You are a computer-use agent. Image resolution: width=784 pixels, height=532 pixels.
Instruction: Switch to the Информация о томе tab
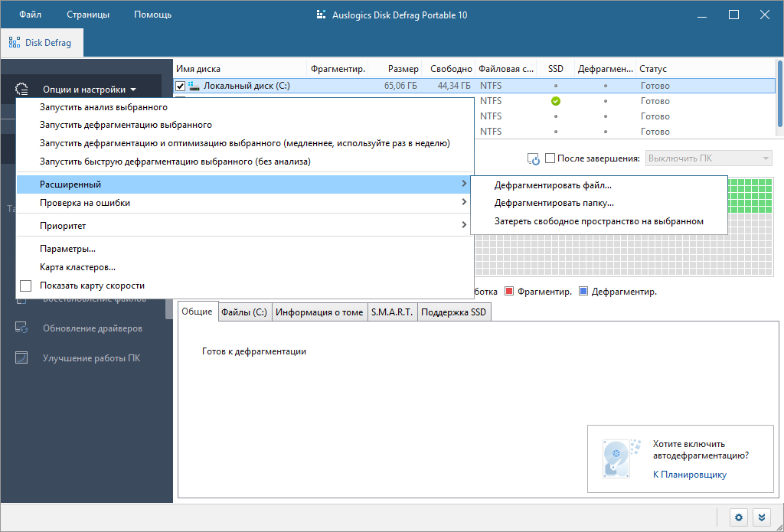319,312
